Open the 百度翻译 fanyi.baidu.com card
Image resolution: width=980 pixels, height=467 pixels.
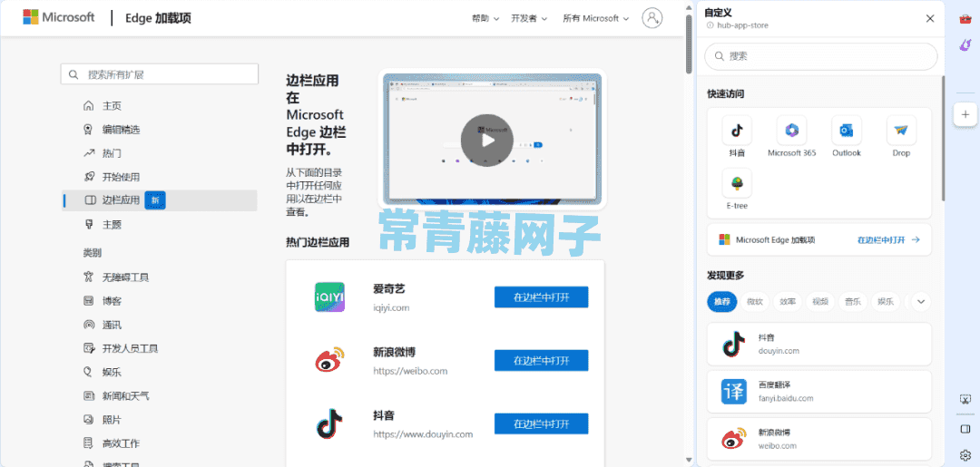(x=819, y=392)
